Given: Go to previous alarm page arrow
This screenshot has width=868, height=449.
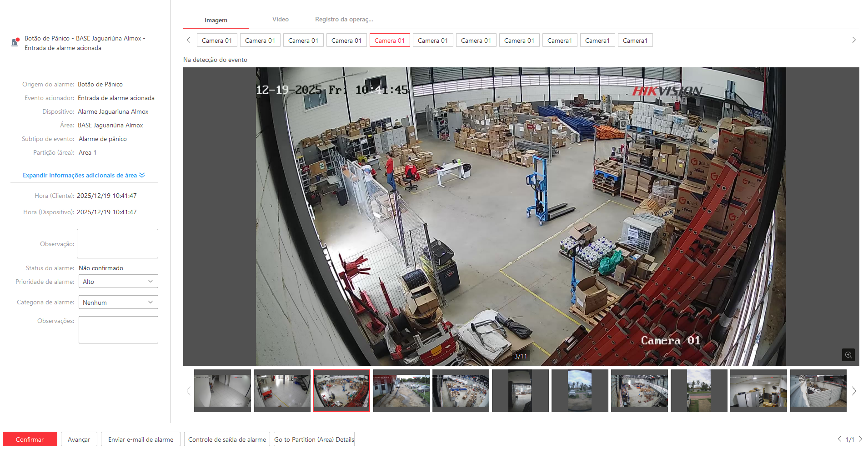Looking at the screenshot, I should (839, 439).
